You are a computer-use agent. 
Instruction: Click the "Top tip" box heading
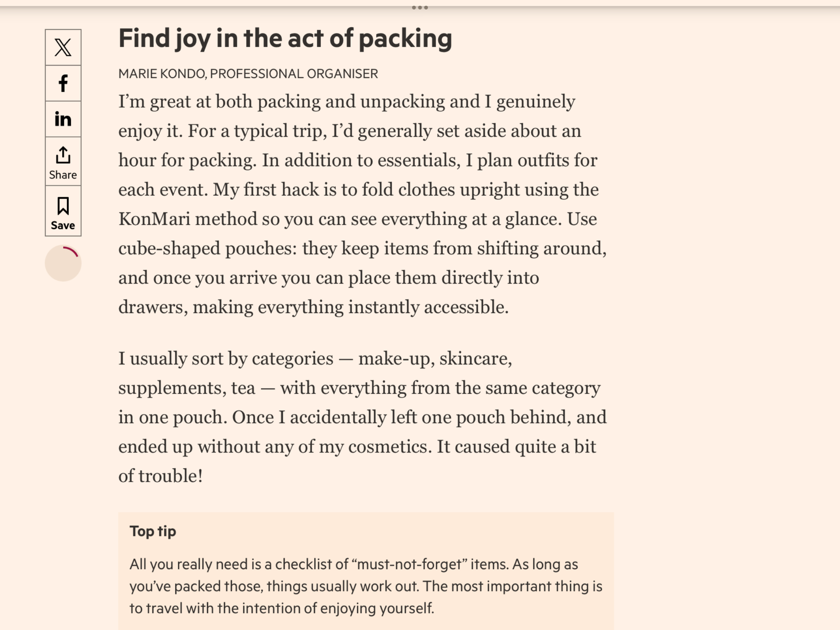153,531
